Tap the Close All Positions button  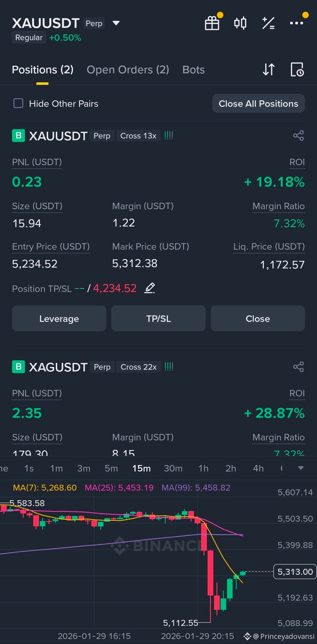point(258,103)
